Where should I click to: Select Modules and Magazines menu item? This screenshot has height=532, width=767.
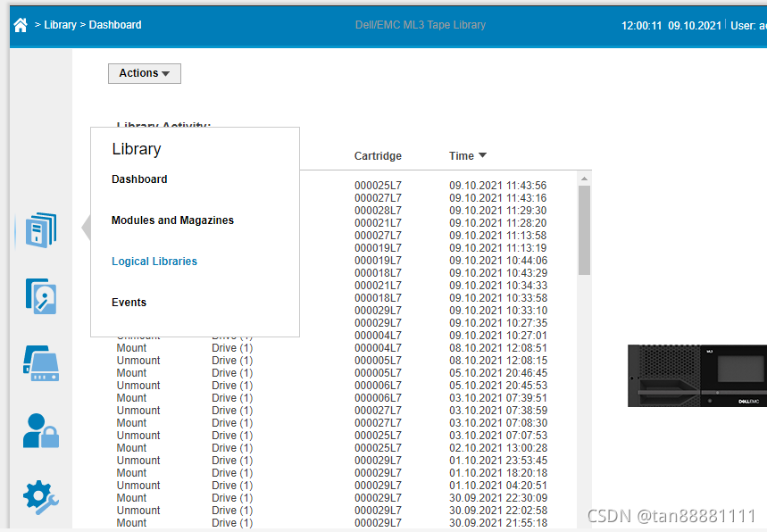tap(172, 220)
